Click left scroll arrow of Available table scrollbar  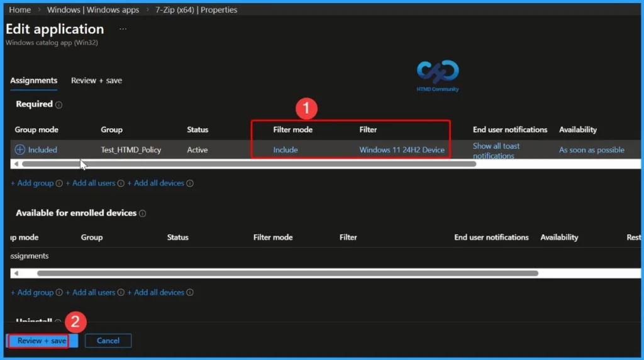point(16,273)
